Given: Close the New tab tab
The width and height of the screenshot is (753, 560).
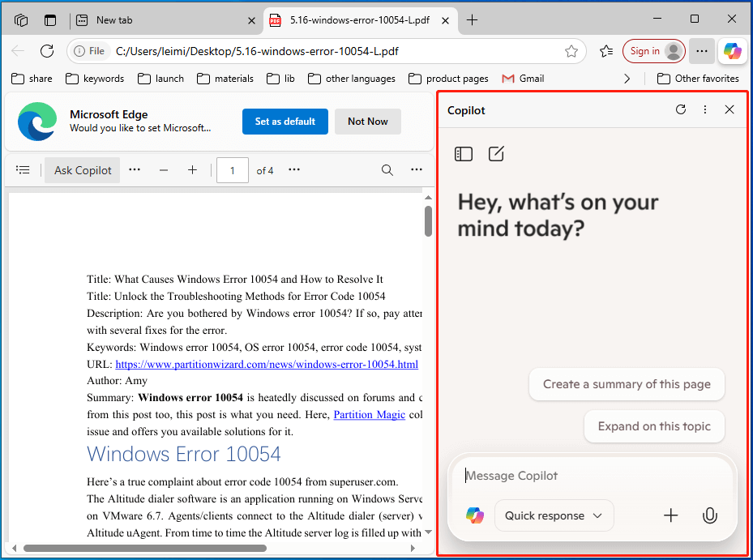Looking at the screenshot, I should pos(251,20).
